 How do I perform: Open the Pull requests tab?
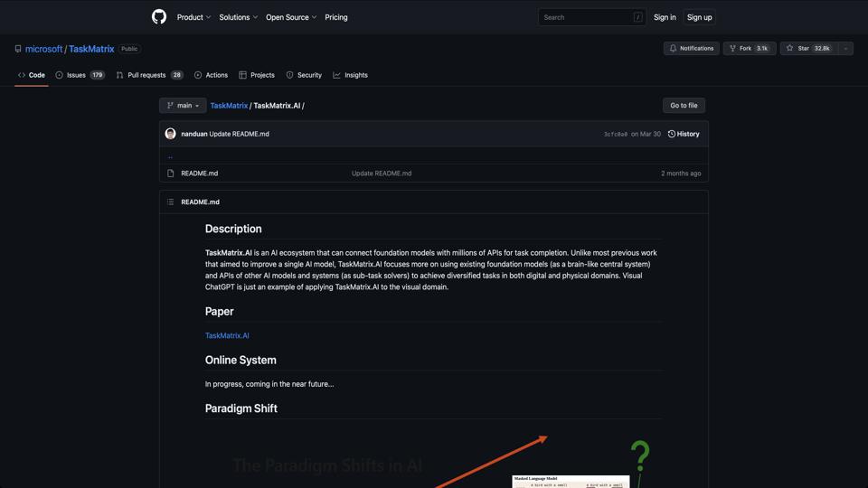(x=149, y=75)
